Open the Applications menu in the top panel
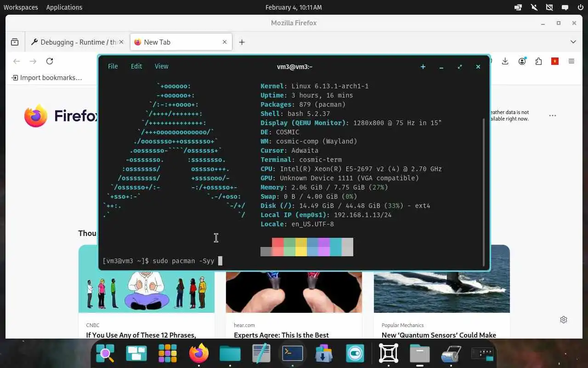This screenshot has height=368, width=588. coord(64,7)
